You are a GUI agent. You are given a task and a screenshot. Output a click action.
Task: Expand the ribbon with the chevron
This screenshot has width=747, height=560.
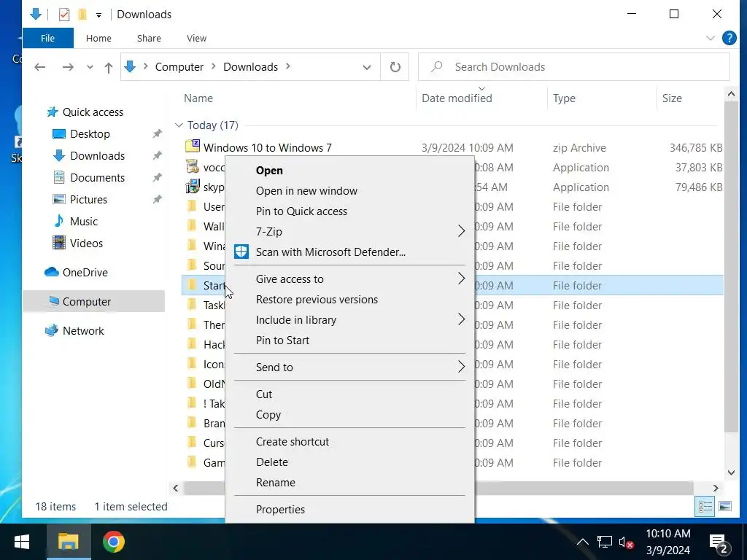[x=711, y=38]
